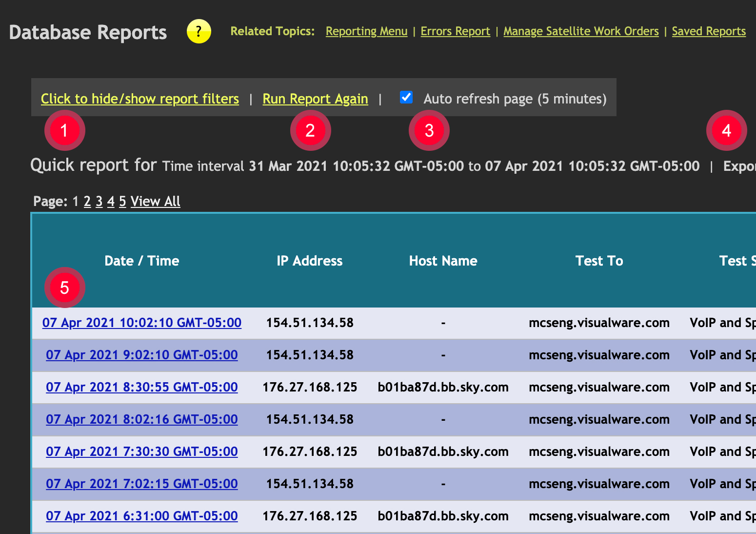Open the Reporting Menu
The image size is (756, 534).
pyautogui.click(x=366, y=31)
